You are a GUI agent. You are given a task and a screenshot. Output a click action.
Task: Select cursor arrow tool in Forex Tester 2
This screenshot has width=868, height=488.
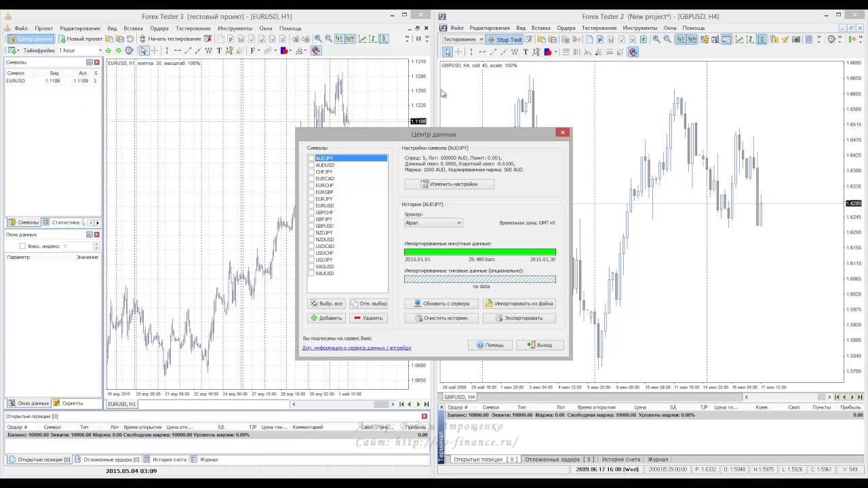pos(448,52)
